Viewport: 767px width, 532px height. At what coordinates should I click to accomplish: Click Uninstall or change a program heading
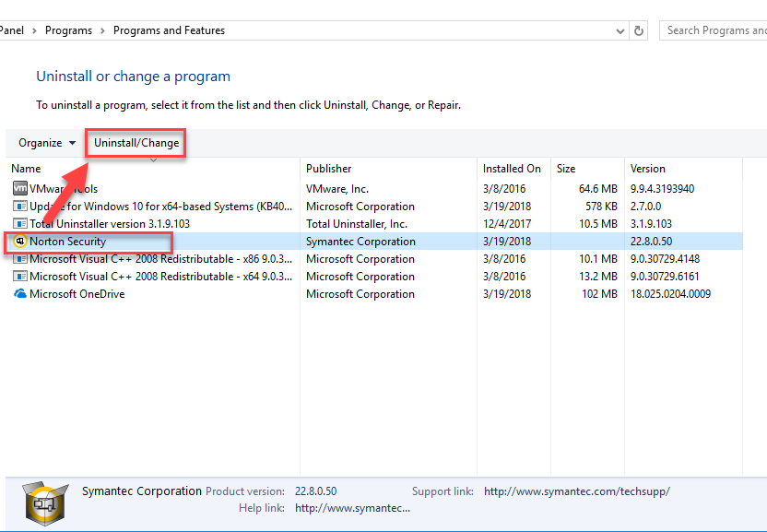point(133,77)
